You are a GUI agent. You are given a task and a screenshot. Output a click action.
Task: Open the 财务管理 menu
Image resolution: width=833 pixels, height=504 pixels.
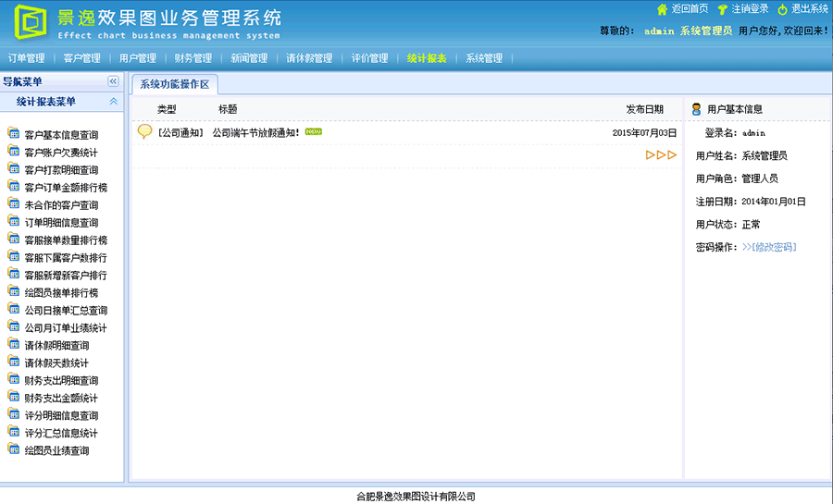pos(193,58)
